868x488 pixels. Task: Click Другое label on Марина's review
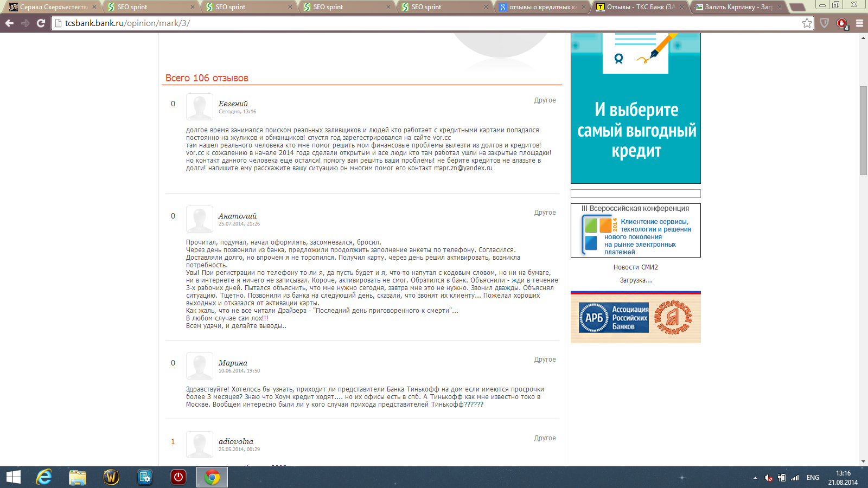545,359
